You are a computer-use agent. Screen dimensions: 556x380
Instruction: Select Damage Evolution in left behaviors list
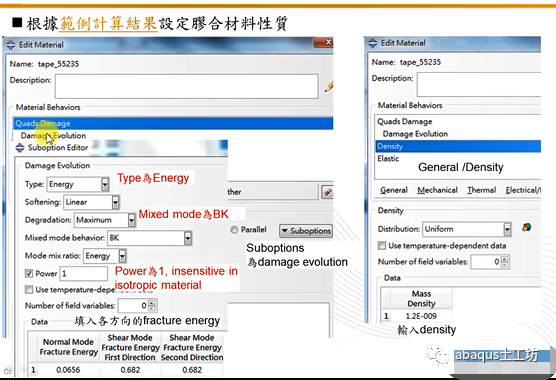click(53, 136)
